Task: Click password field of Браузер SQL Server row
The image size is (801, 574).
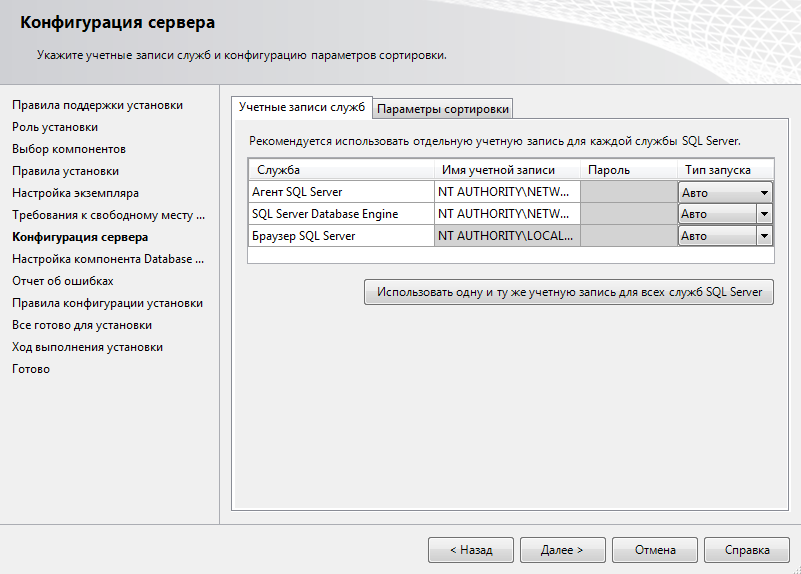Action: (x=629, y=236)
